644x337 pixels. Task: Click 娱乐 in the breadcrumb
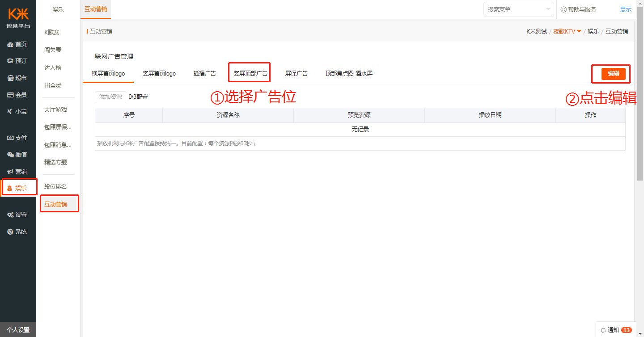click(x=593, y=31)
